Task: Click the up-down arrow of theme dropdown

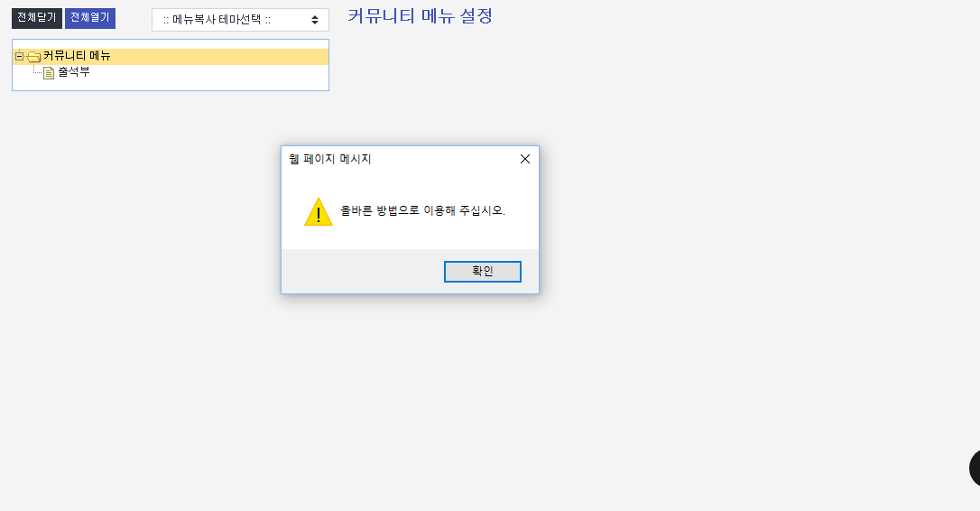Action: click(x=314, y=20)
